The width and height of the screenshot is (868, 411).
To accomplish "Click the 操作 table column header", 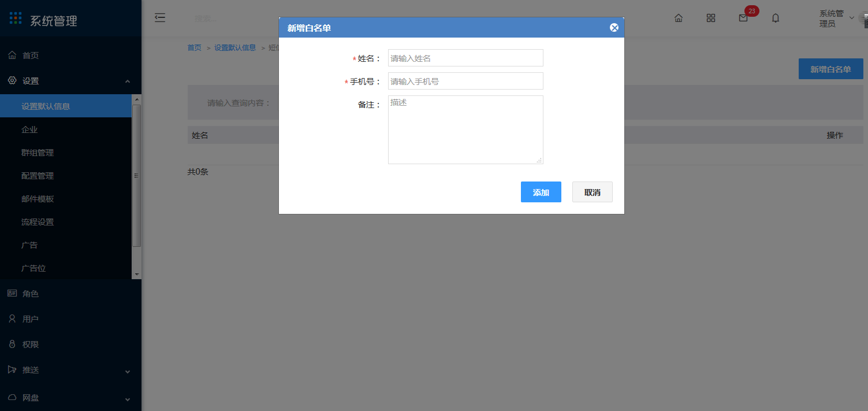I will tap(835, 135).
